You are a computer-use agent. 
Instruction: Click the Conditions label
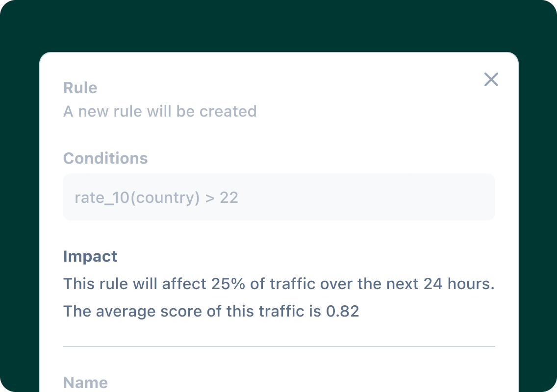(x=105, y=159)
